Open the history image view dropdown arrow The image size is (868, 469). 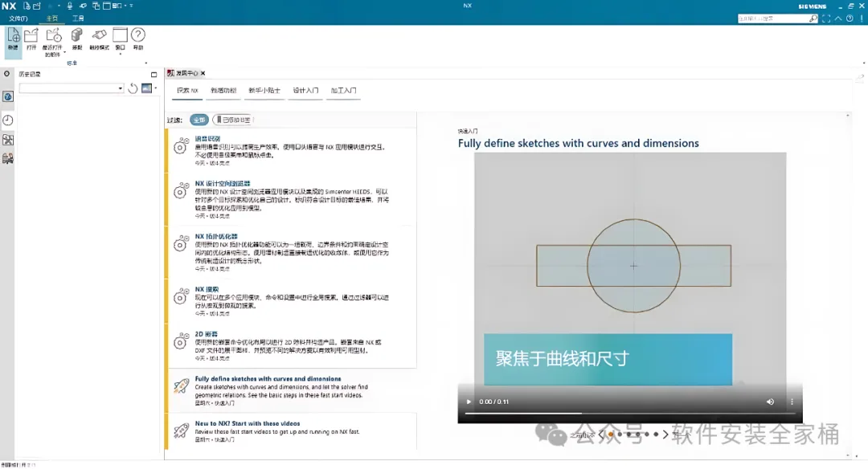click(156, 88)
